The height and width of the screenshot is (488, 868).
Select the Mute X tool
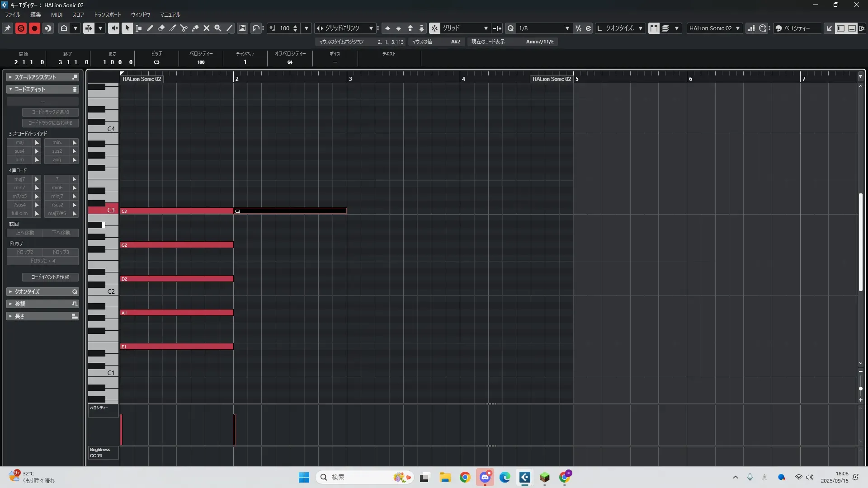pos(207,28)
